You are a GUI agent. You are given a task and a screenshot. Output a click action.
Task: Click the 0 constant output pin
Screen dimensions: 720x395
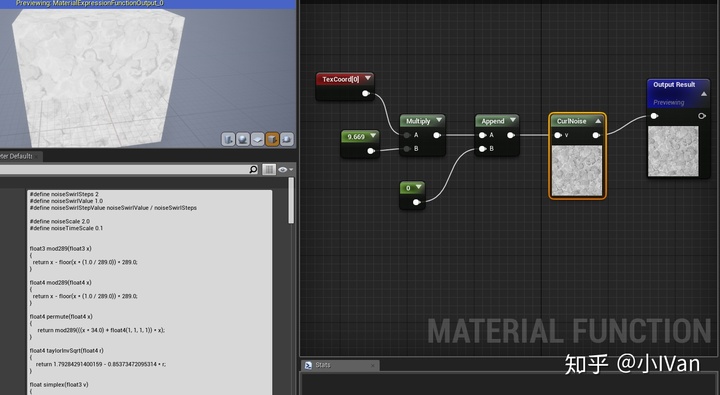pos(416,202)
